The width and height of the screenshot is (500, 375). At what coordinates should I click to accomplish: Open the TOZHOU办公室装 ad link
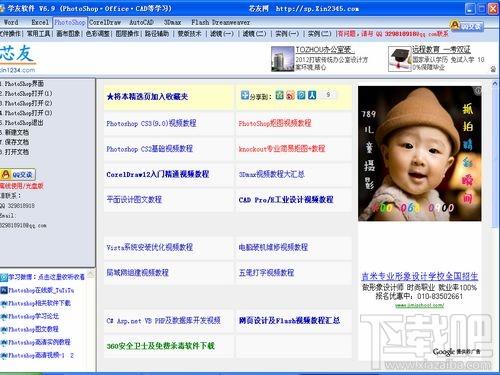click(x=324, y=50)
